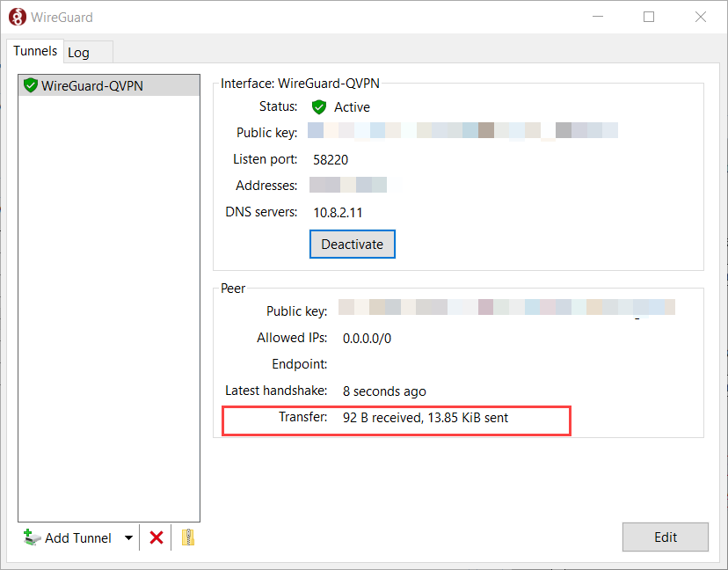Viewport: 728px width, 570px height.
Task: Maximize the WireGuard window
Action: click(649, 17)
